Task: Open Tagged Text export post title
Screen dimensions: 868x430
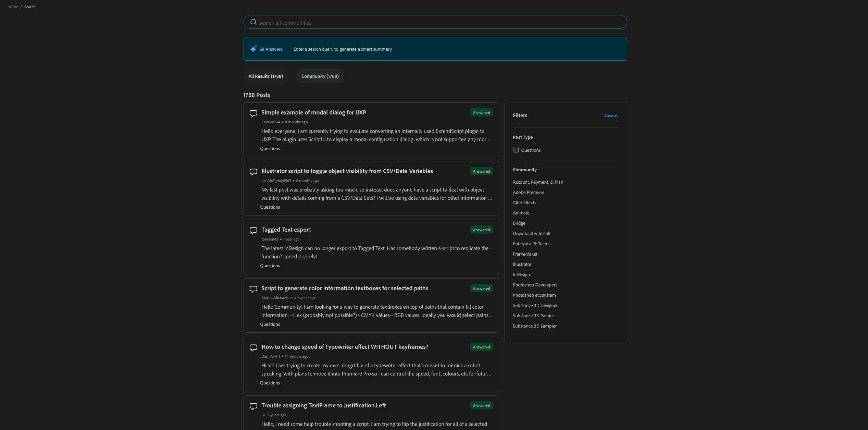Action: coord(286,230)
